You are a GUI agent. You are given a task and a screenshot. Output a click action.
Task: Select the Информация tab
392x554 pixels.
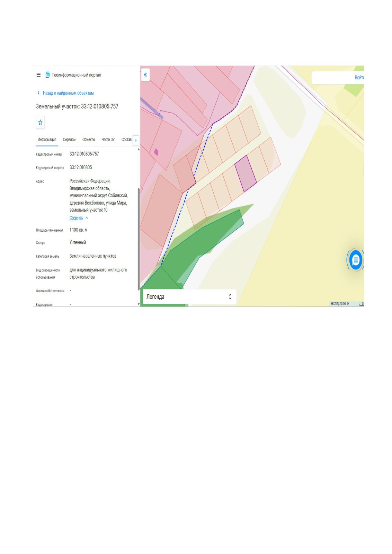[x=47, y=140]
